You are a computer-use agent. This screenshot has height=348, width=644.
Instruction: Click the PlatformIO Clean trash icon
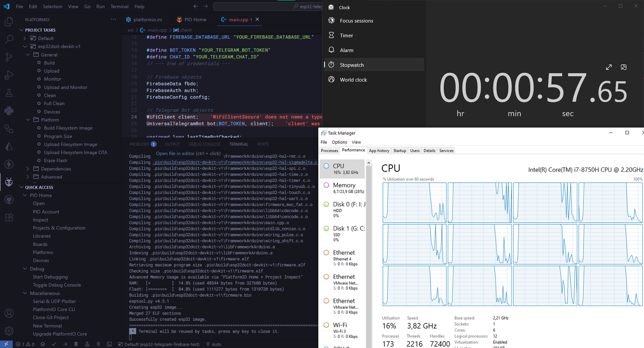[x=76, y=344]
